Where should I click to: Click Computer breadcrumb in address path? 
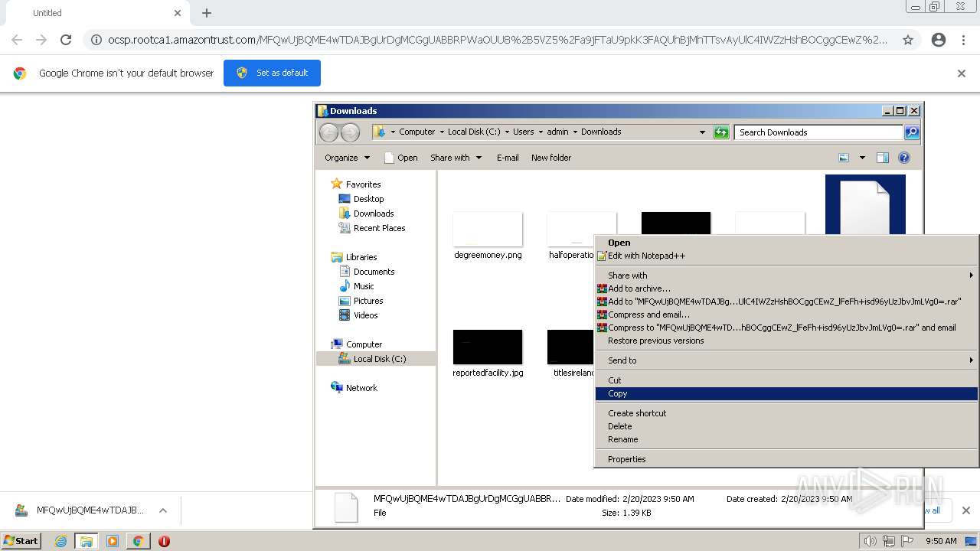pos(416,132)
